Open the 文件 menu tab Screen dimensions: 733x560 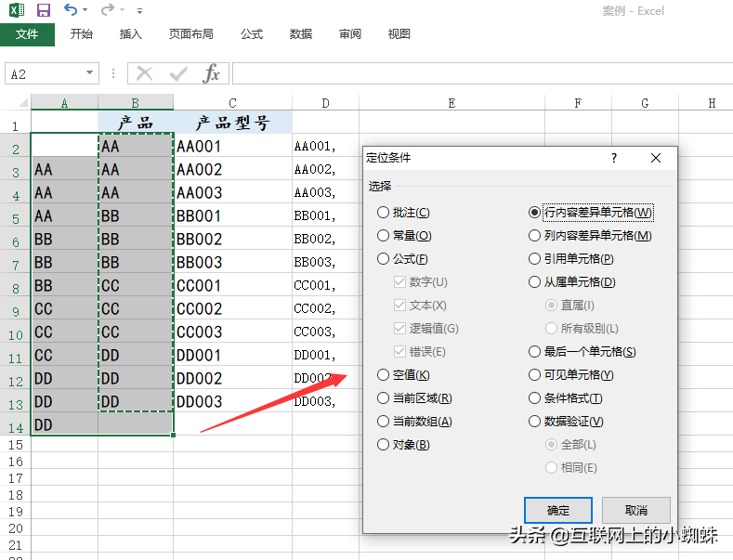(27, 34)
